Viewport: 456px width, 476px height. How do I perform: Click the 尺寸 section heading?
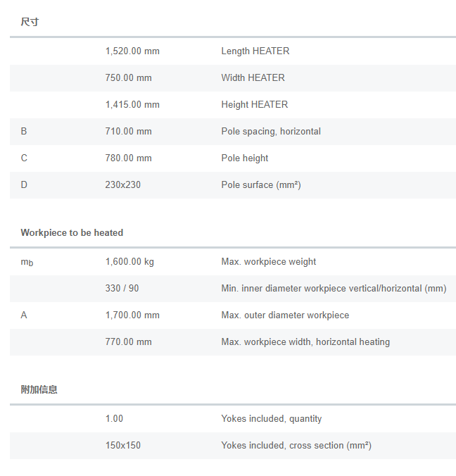tap(30, 23)
